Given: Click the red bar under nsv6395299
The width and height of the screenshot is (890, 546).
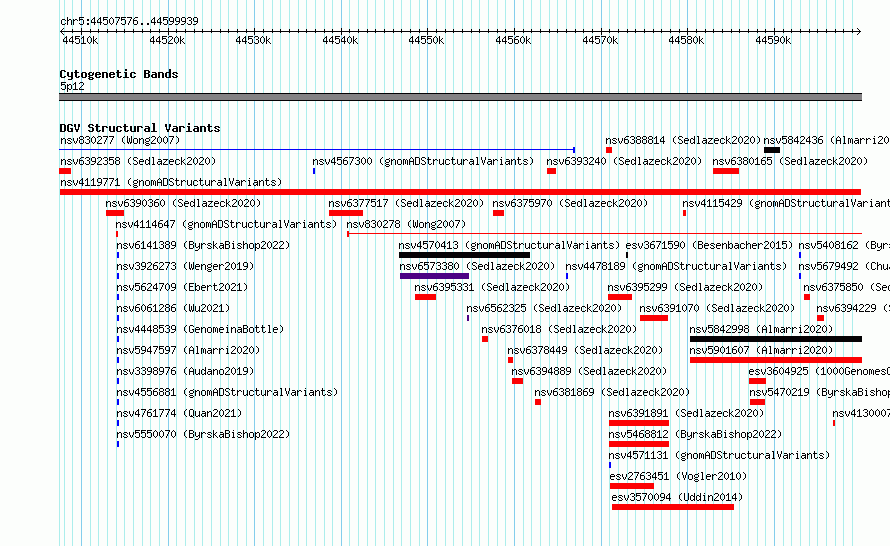Looking at the screenshot, I should (x=620, y=297).
